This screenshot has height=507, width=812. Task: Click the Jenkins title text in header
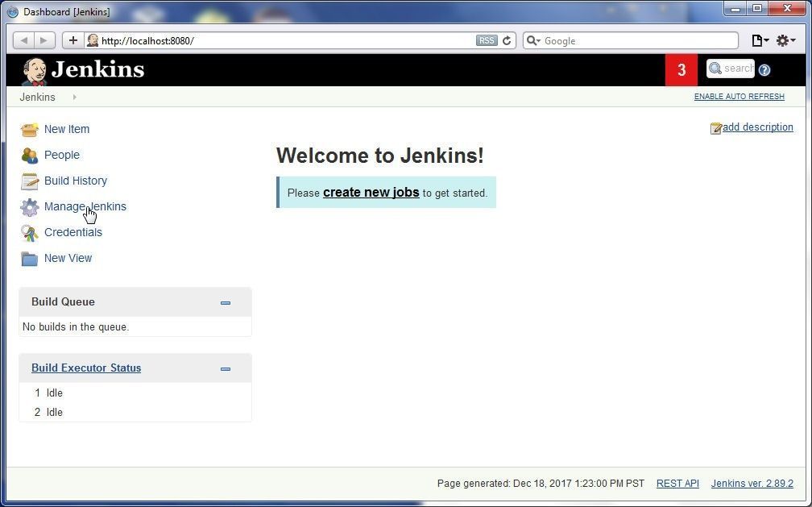click(x=98, y=69)
